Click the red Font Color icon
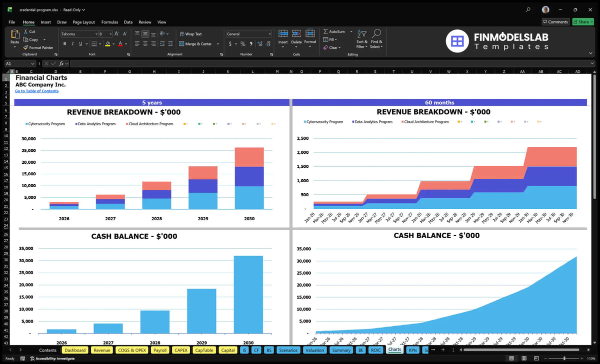The image size is (600, 364). coord(120,44)
